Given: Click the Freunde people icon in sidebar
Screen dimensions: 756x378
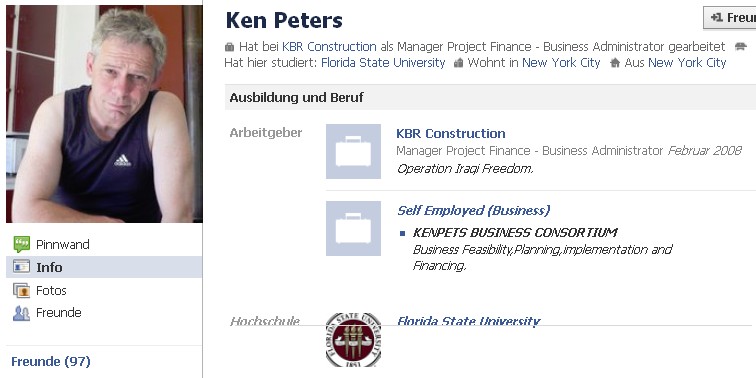Looking at the screenshot, I should pyautogui.click(x=21, y=313).
